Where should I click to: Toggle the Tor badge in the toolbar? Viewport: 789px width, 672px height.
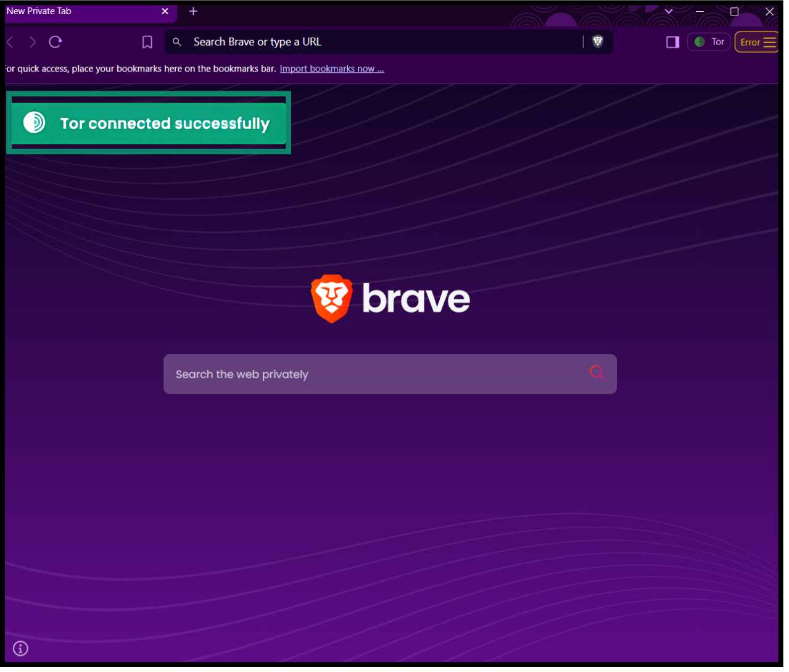tap(708, 42)
